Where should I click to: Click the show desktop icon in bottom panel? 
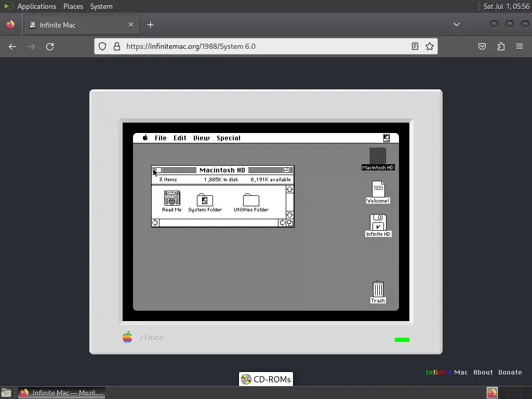tap(6, 393)
